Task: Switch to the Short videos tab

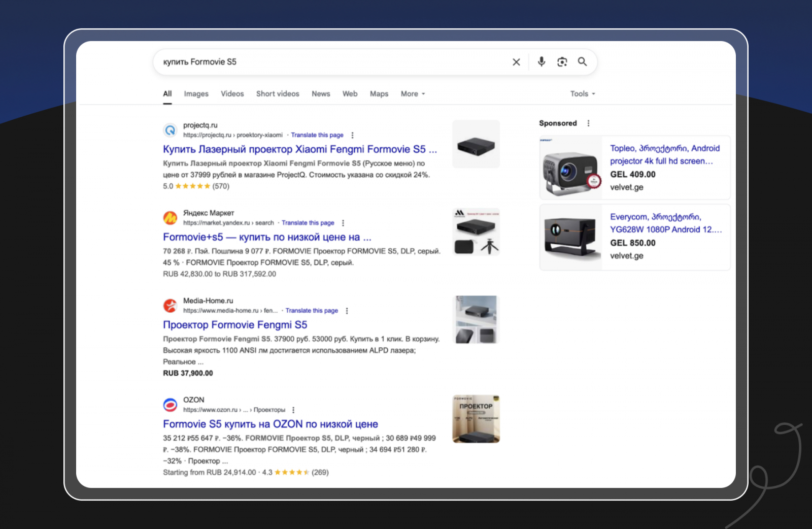Action: [x=278, y=94]
